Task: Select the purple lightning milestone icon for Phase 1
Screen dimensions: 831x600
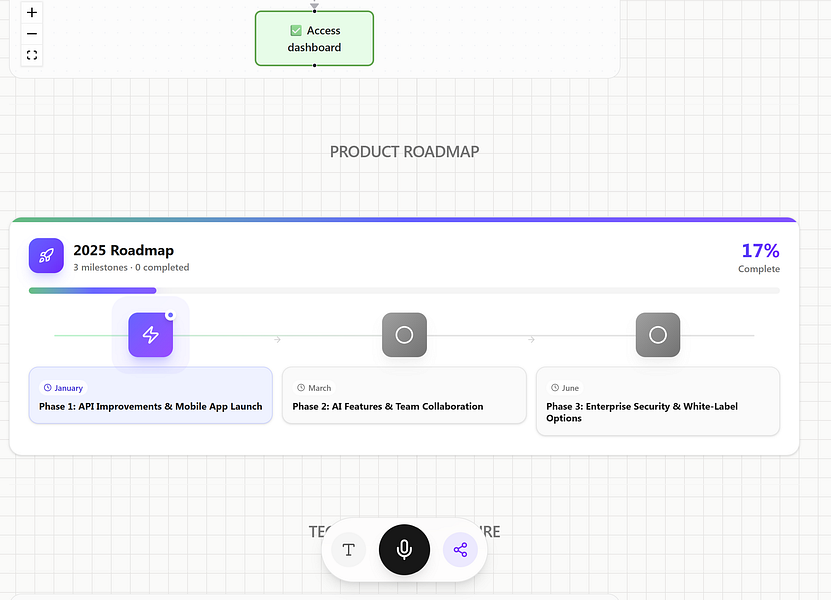Action: click(151, 335)
